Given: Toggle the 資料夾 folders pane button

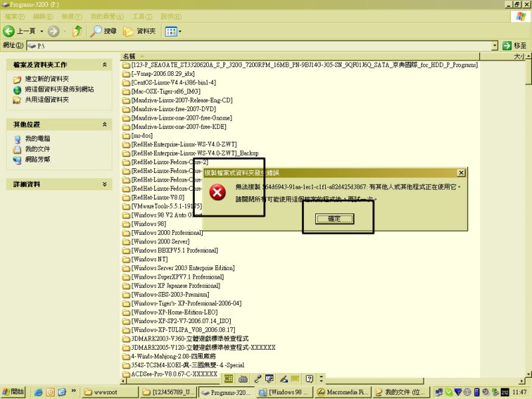Looking at the screenshot, I should click(x=140, y=31).
